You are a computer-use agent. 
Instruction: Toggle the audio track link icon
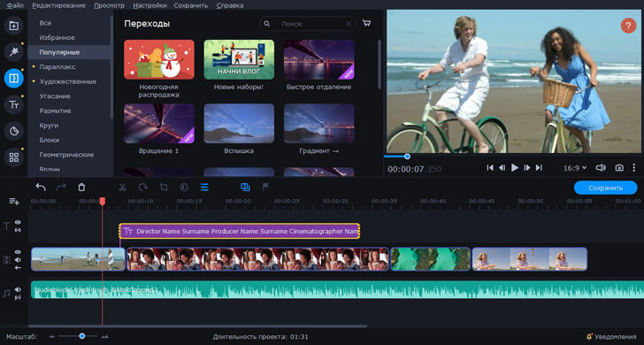point(18,297)
